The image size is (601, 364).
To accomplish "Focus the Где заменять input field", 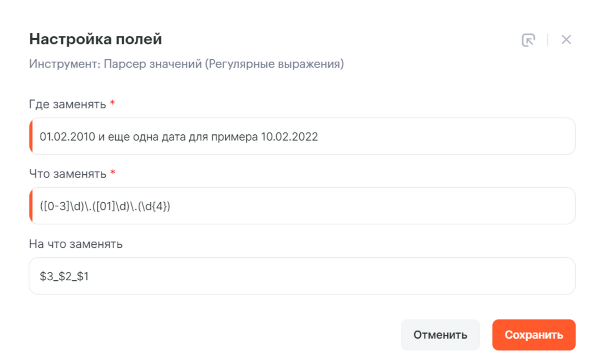I will 413,136.
